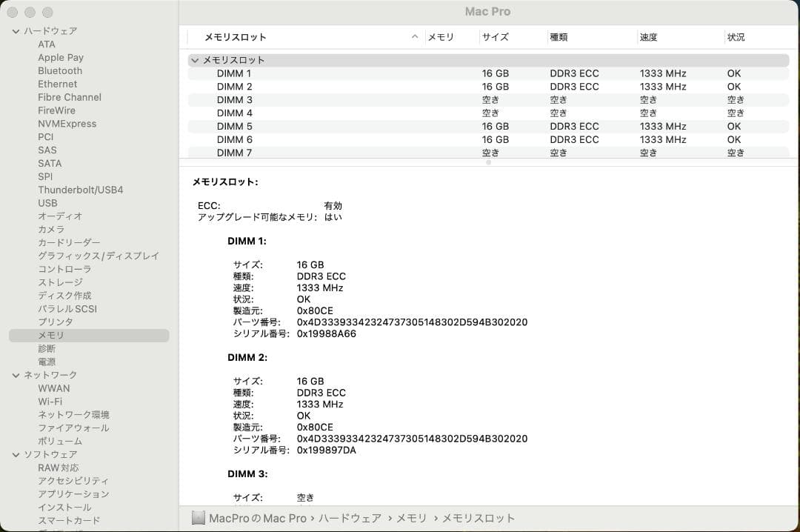Open グラフィックス/ディスプレイ section
800x532 pixels.
(99, 256)
